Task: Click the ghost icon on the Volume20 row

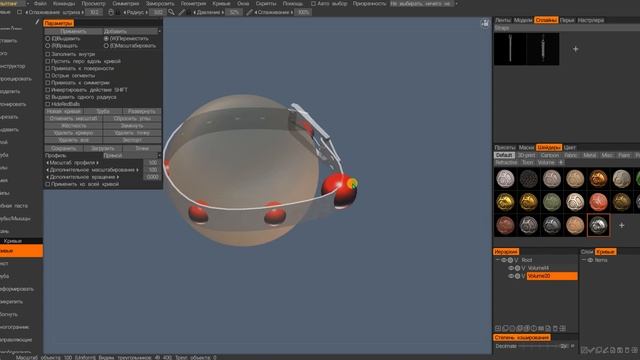Action: [517, 276]
